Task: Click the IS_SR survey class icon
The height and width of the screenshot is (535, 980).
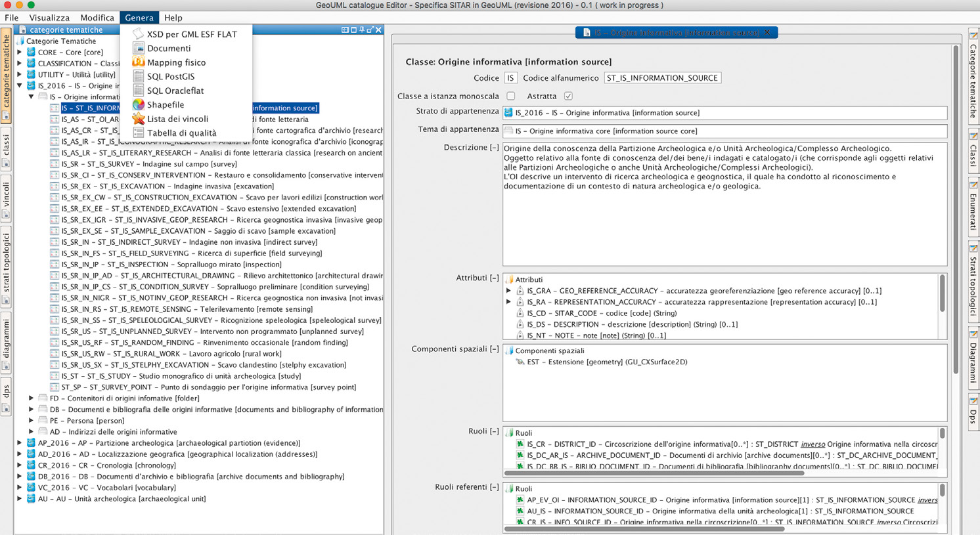Action: [x=55, y=163]
